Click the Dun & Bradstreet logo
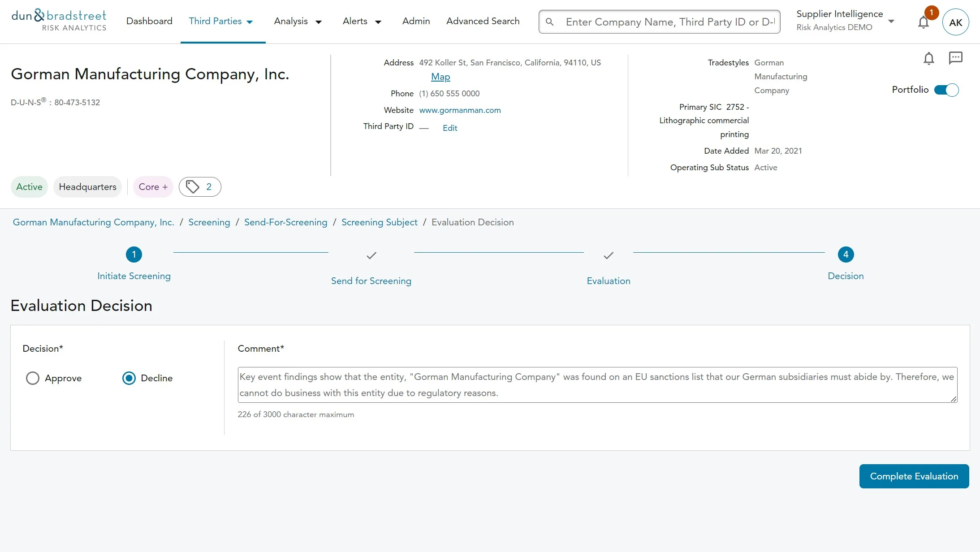Image resolution: width=980 pixels, height=552 pixels. pos(59,21)
